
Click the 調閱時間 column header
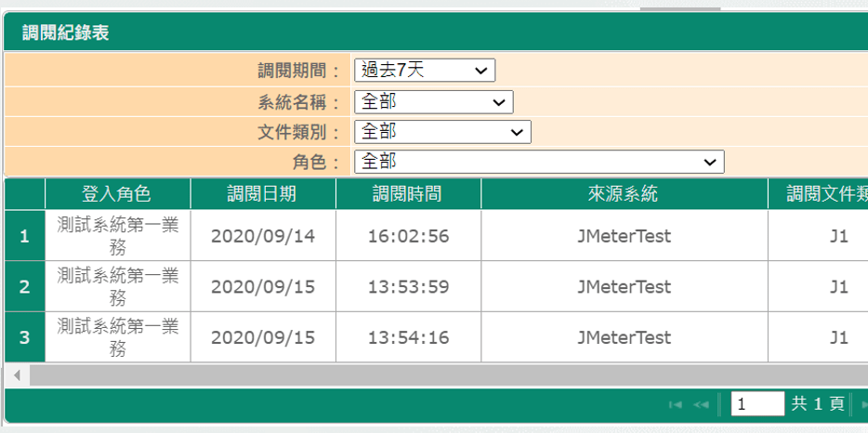(408, 194)
